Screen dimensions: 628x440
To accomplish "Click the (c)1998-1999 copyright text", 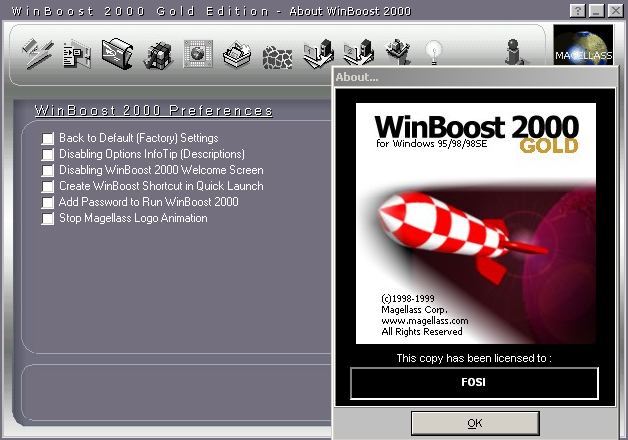I will [x=408, y=298].
